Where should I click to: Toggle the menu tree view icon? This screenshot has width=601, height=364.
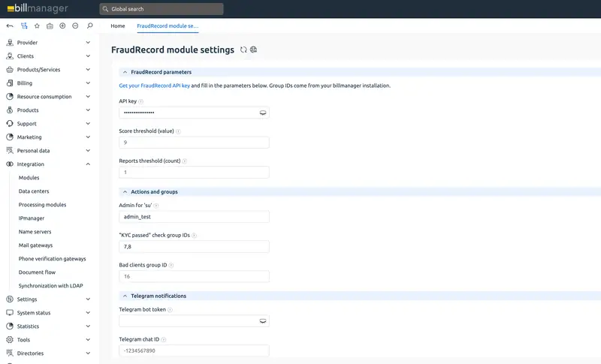[24, 26]
